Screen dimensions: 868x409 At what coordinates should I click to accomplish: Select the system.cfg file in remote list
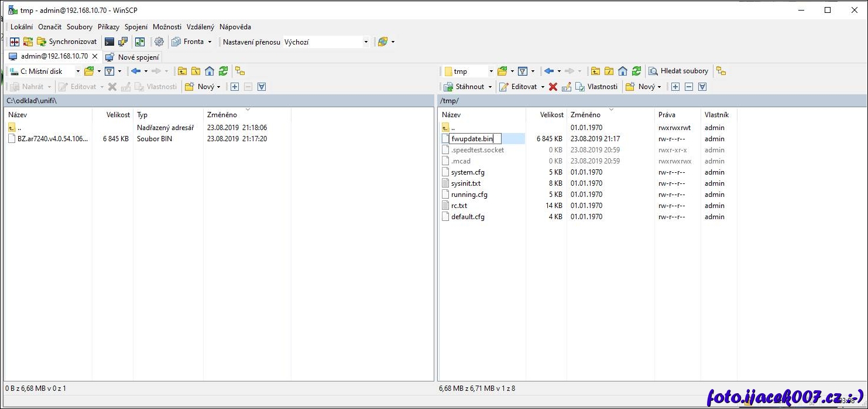click(468, 172)
